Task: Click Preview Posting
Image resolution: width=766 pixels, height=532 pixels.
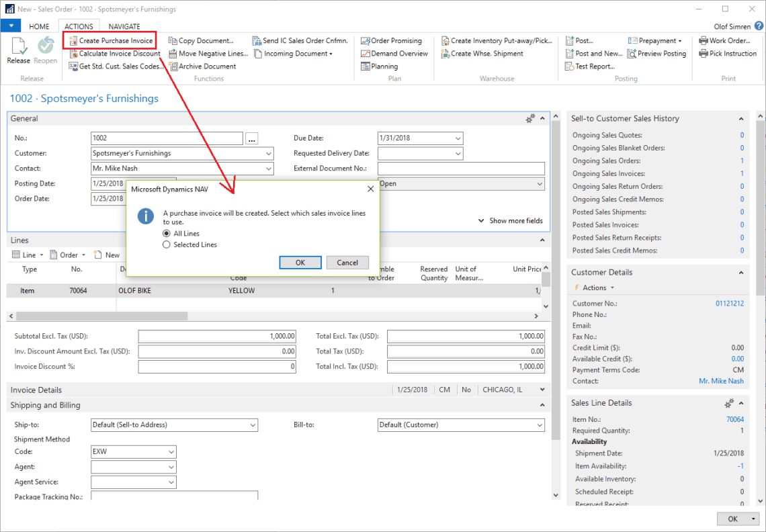Action: pos(657,53)
